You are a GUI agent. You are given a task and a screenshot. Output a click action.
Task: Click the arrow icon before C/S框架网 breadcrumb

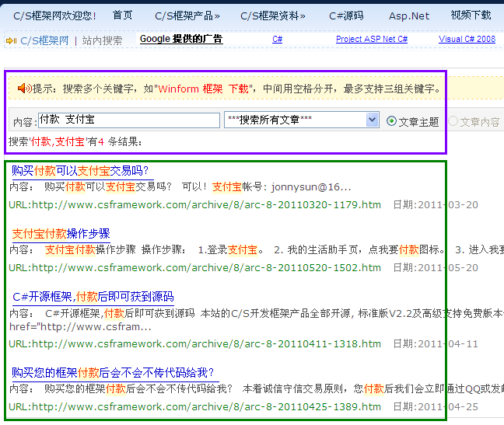11,40
